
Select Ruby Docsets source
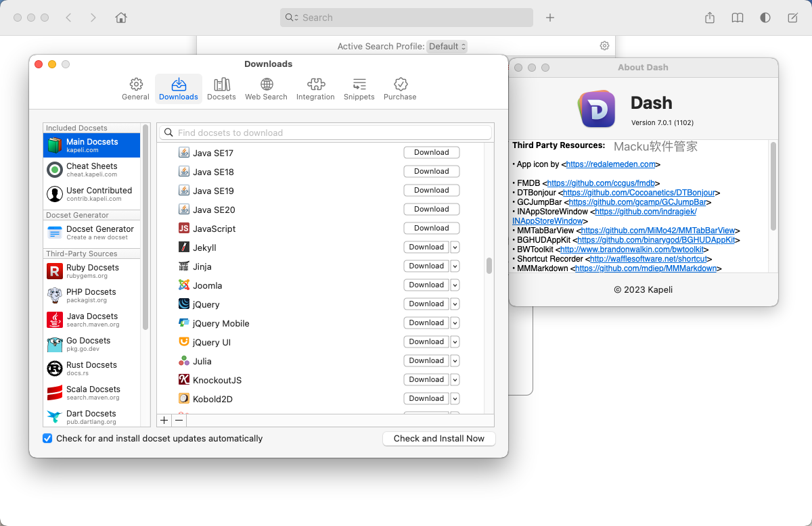91,271
